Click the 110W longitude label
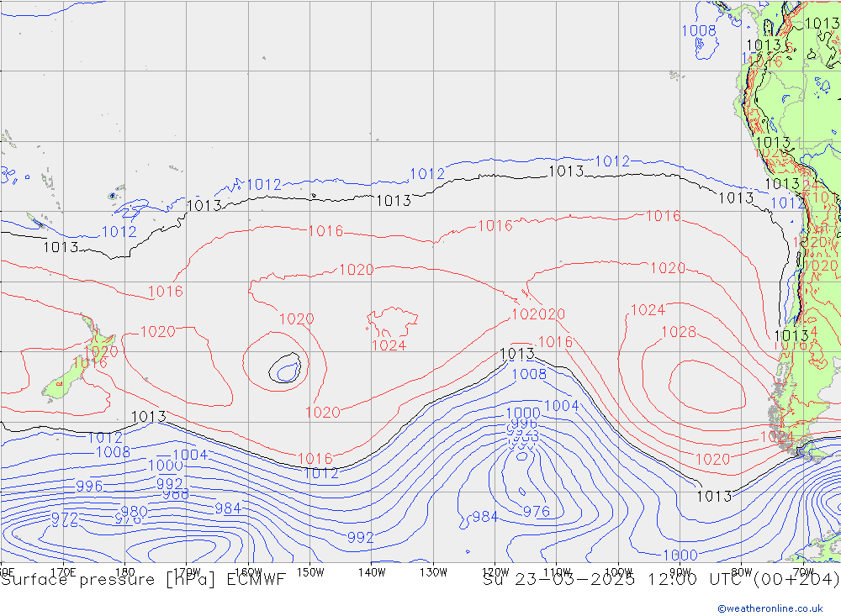The width and height of the screenshot is (841, 616). [557, 572]
